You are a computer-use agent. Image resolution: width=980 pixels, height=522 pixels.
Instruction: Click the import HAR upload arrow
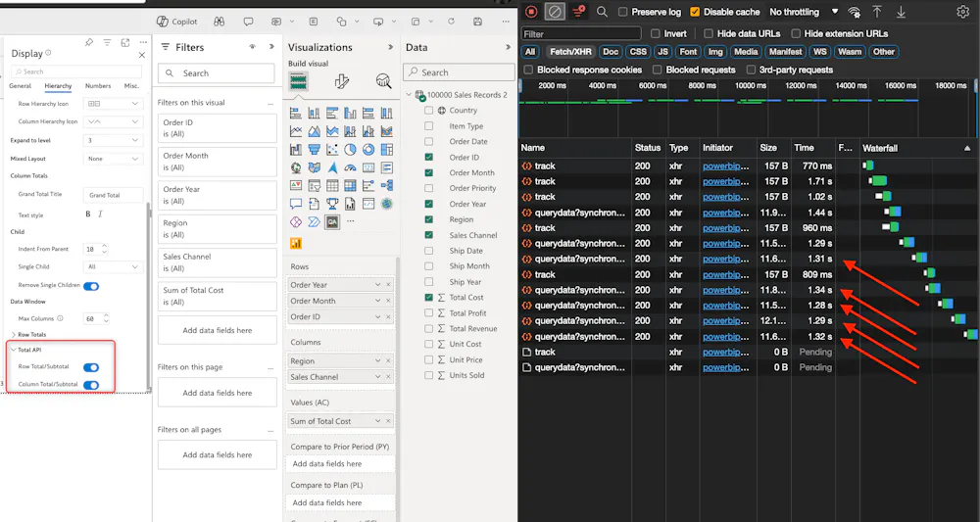pyautogui.click(x=877, y=11)
